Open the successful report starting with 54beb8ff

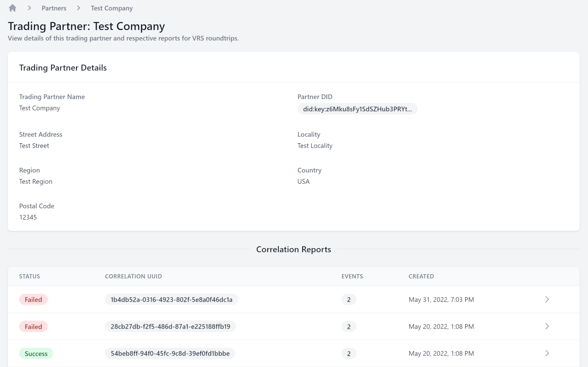pyautogui.click(x=546, y=353)
